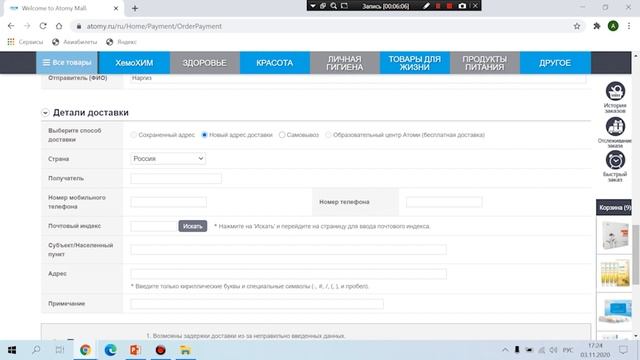Open taskbar search
Image resolution: width=640 pixels, height=360 pixels.
pyautogui.click(x=36, y=350)
